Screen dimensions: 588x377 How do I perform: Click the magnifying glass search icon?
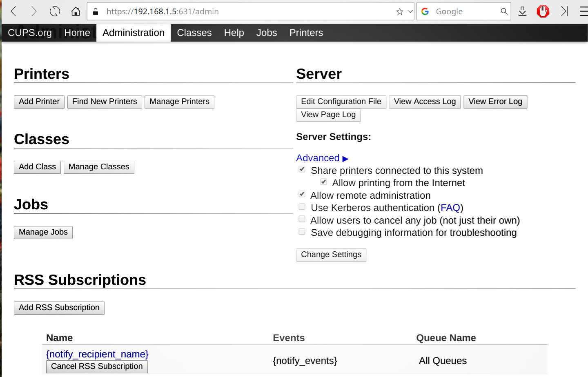504,11
